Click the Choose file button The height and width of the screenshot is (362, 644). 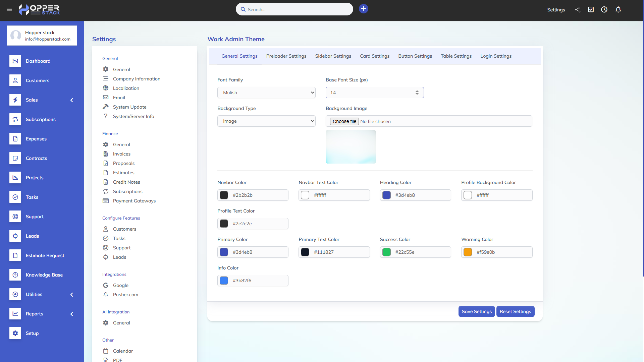click(344, 121)
